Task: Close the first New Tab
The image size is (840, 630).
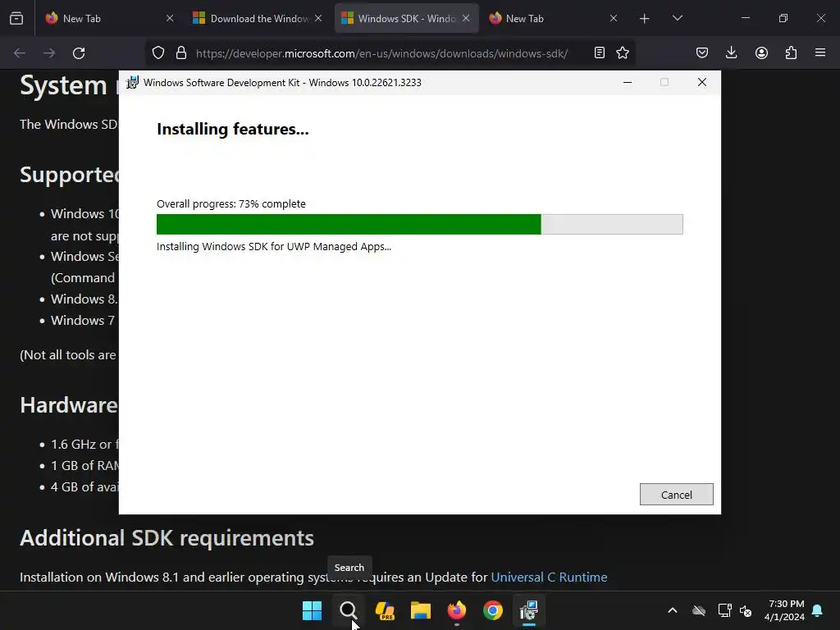Action: point(170,18)
